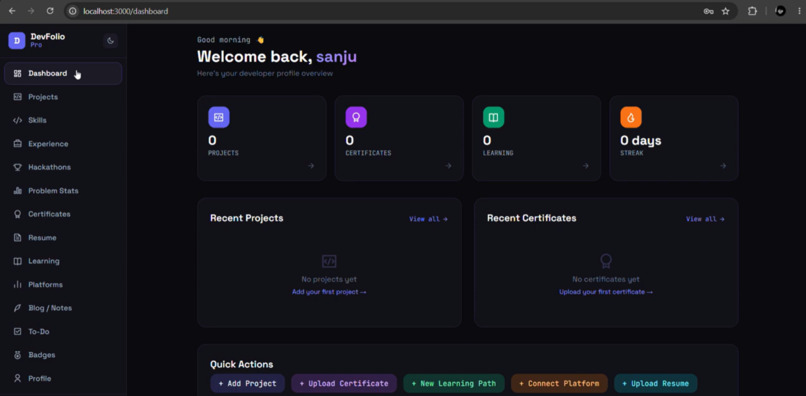Open Projects in the sidebar
The image size is (806, 396).
click(x=63, y=97)
